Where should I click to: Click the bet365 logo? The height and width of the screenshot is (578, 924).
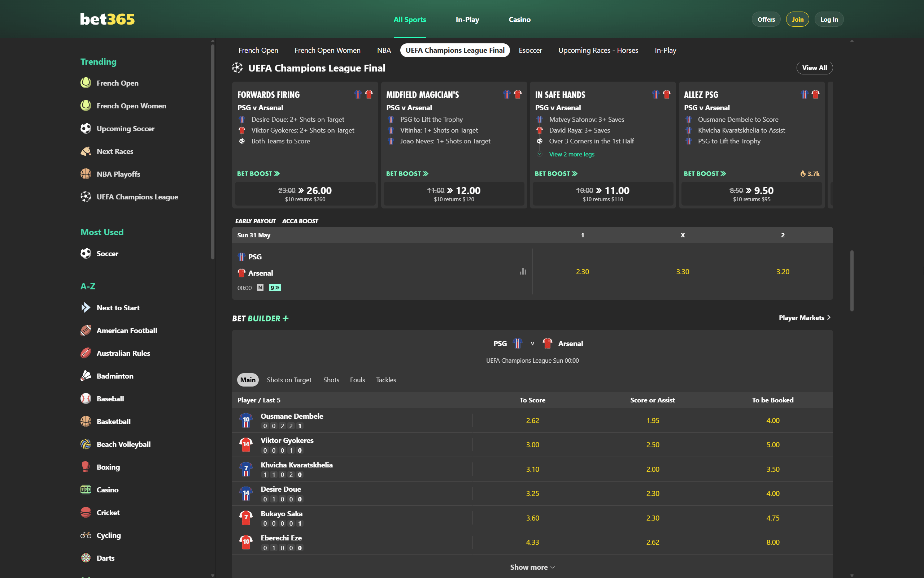coord(107,19)
